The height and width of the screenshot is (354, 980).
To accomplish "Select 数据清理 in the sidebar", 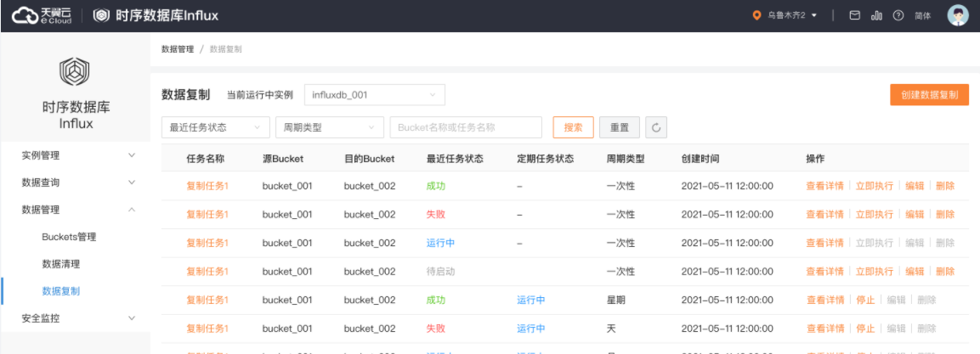I will click(x=60, y=264).
